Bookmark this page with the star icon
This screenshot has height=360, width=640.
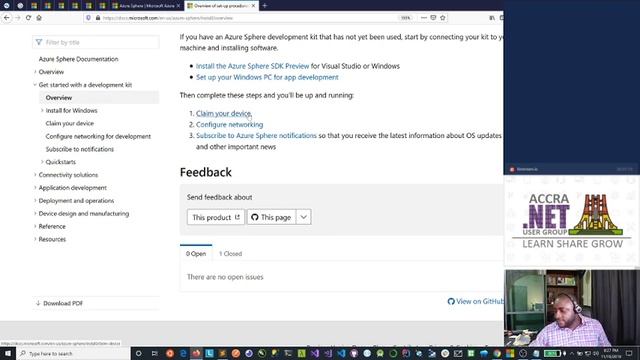(443, 18)
